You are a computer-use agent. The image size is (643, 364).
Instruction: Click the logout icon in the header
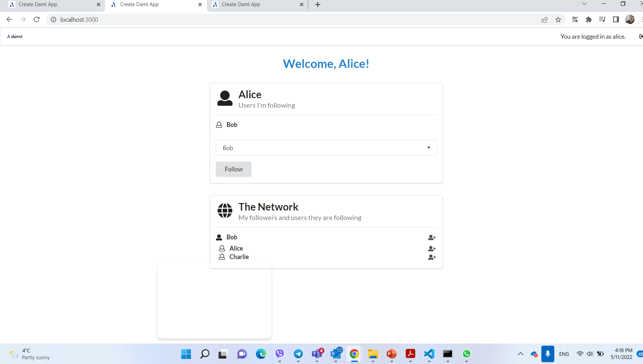pos(641,36)
